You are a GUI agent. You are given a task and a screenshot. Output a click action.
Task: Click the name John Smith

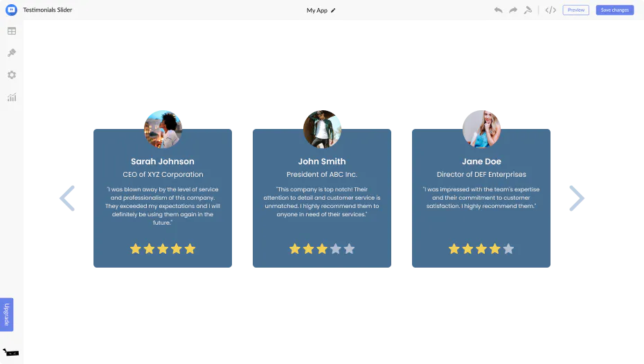coord(322,162)
